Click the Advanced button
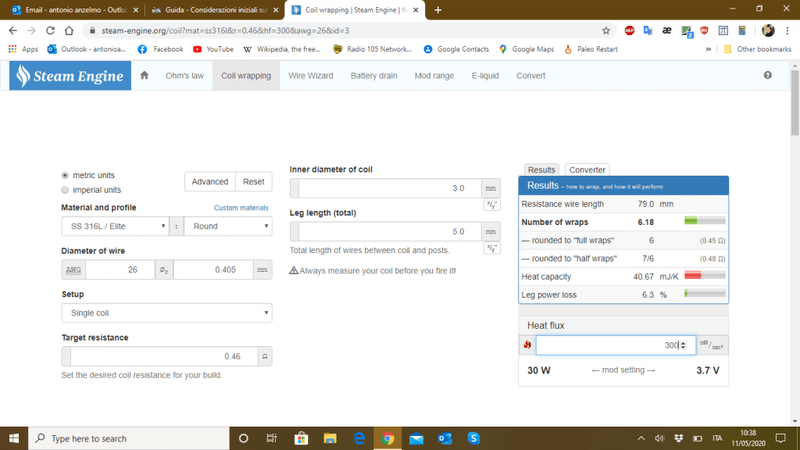 (x=210, y=182)
